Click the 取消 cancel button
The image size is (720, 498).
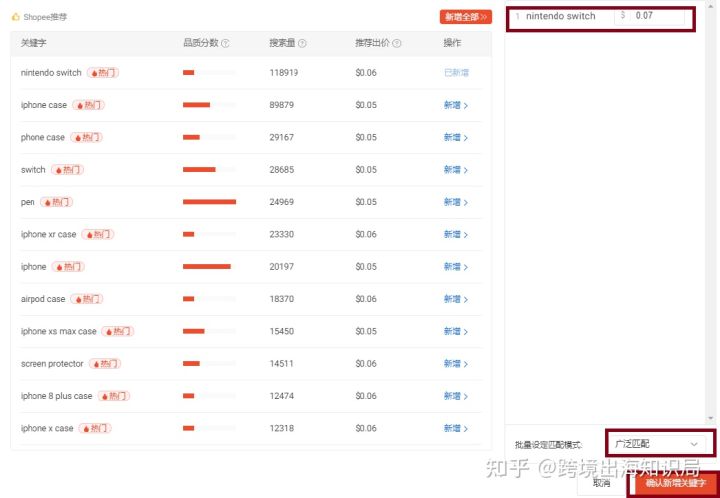602,483
